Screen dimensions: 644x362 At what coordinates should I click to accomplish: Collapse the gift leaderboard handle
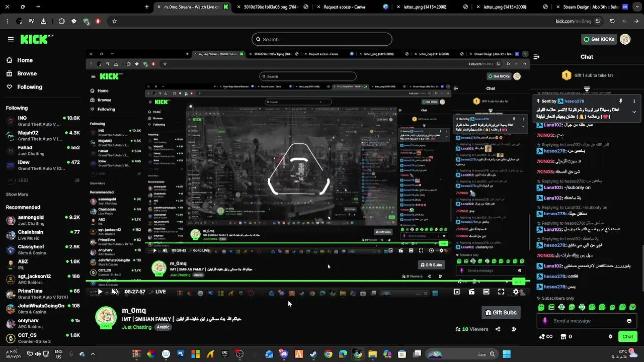[x=587, y=89]
